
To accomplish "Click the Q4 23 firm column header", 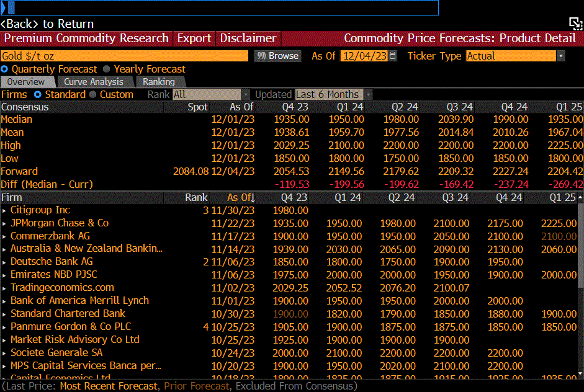I will pyautogui.click(x=294, y=197).
